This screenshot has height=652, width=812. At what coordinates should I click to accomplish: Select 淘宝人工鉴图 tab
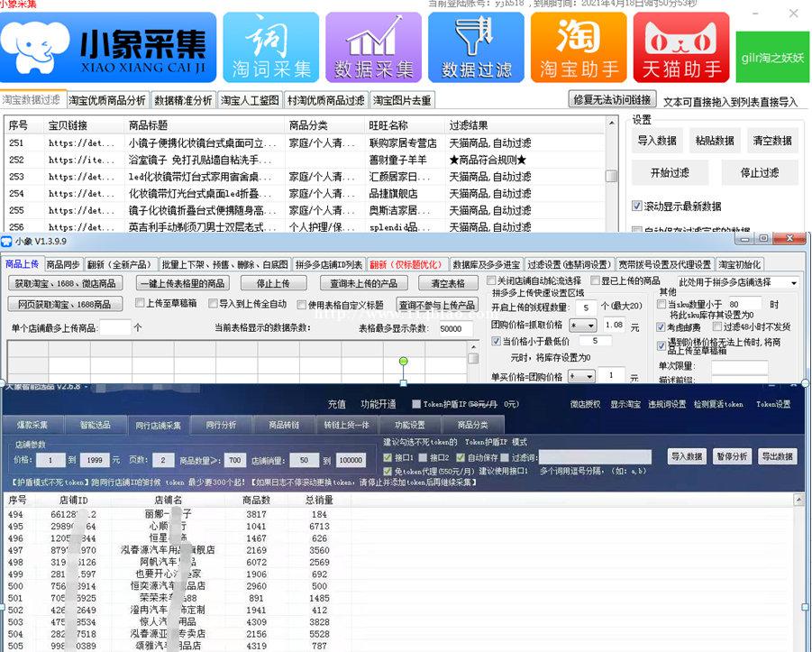point(251,100)
